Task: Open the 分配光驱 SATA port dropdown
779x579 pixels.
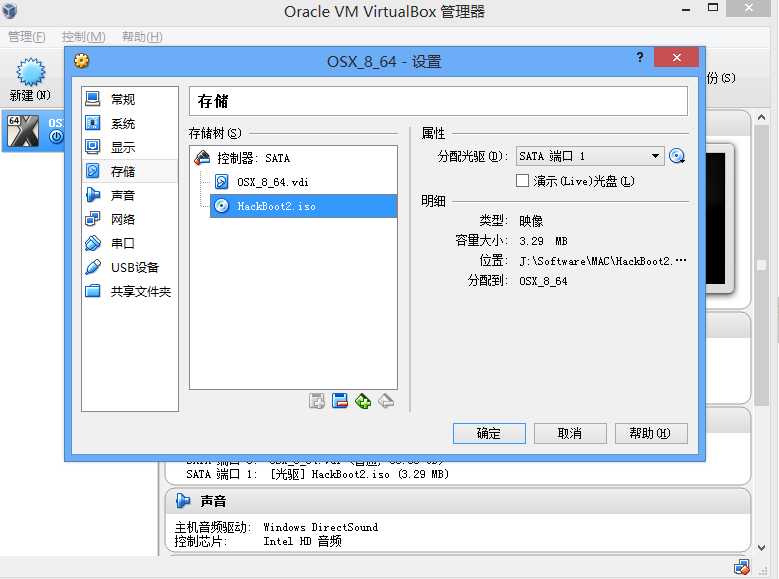Action: (590, 156)
